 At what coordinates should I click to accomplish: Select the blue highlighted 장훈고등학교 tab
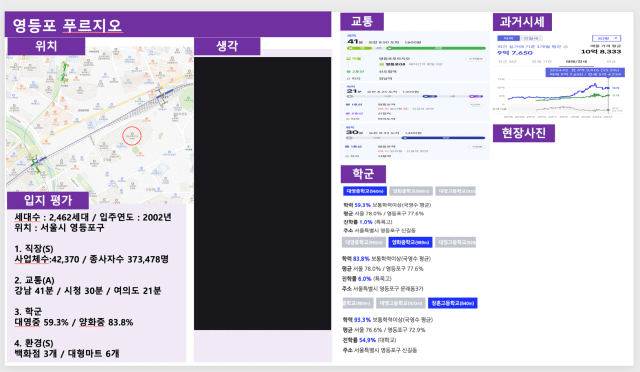point(452,303)
